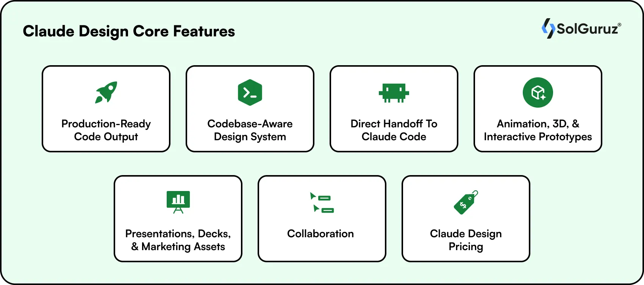Select 'Claude Design Pricing' label
This screenshot has width=644, height=285.
pyautogui.click(x=466, y=240)
